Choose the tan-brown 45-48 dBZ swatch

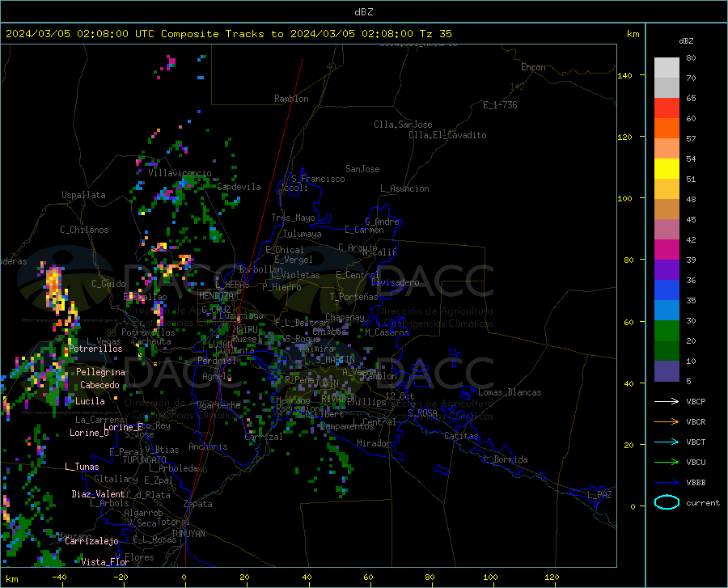[x=667, y=209]
